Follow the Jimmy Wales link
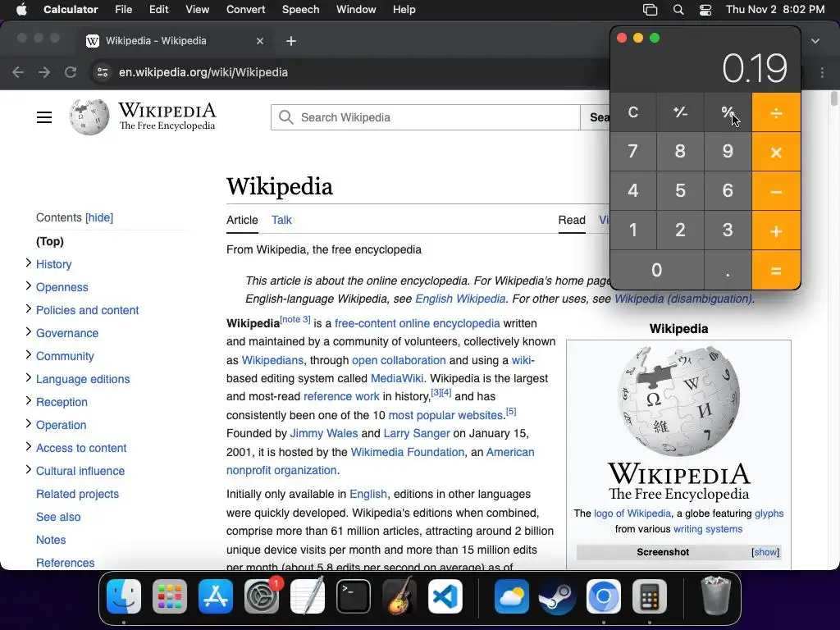 323,433
